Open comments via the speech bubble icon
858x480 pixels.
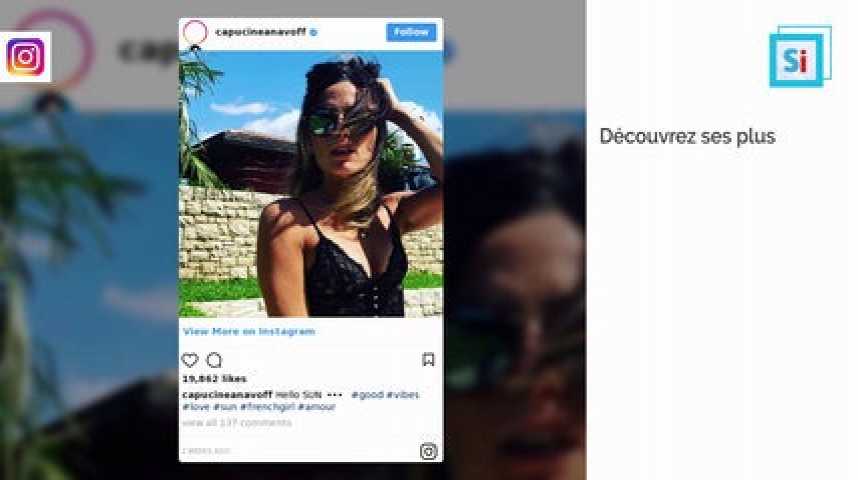214,360
